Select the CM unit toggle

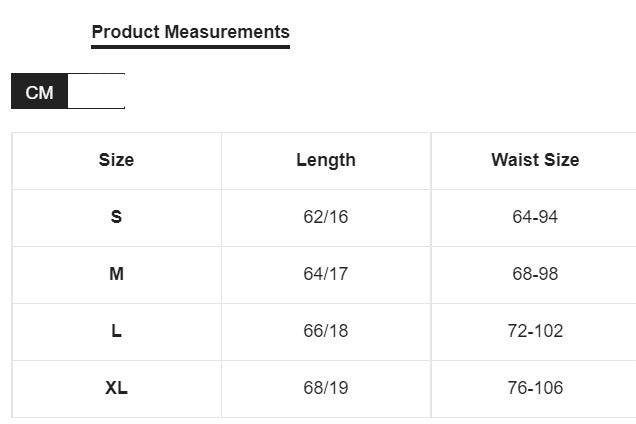pos(39,92)
